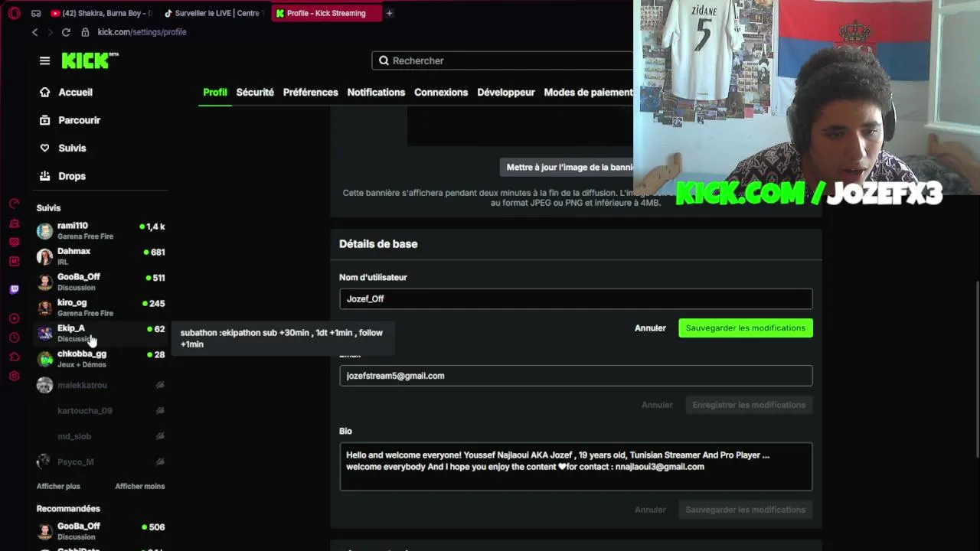Switch to the Notifications tab

376,92
